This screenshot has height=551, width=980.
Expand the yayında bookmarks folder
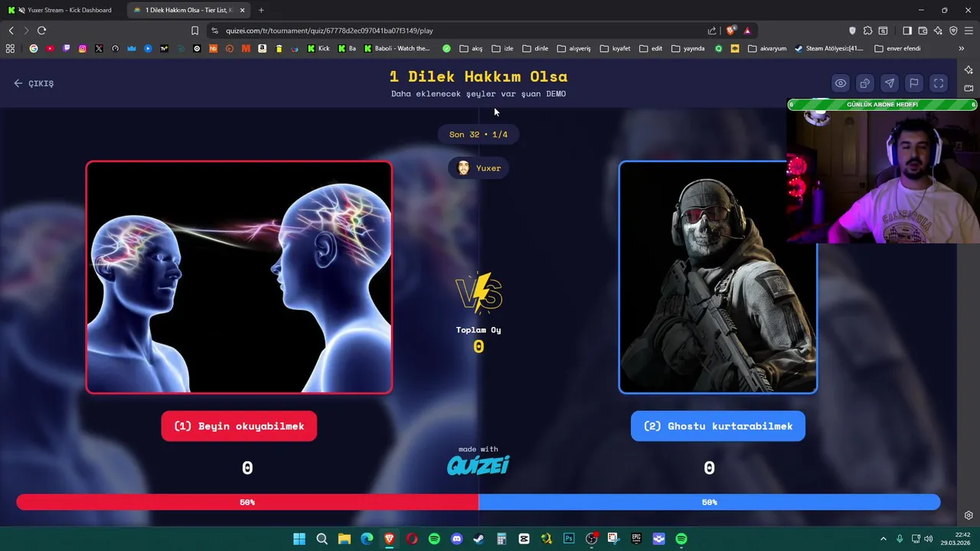[x=688, y=48]
